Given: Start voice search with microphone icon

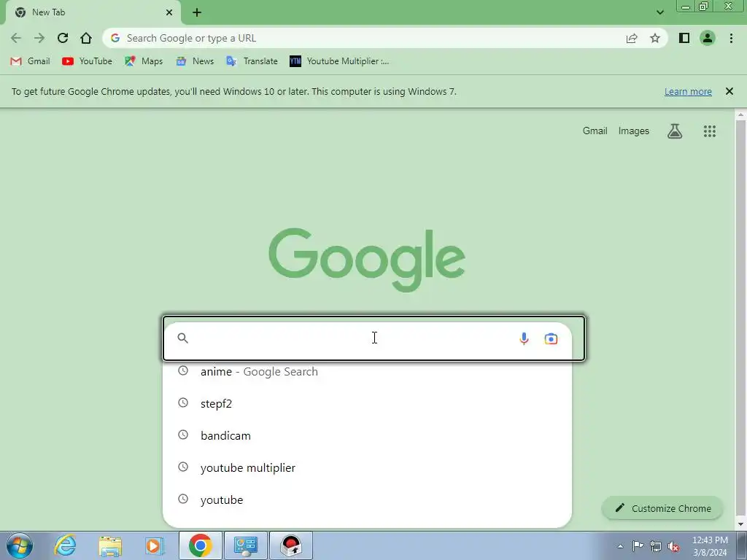Looking at the screenshot, I should [524, 338].
